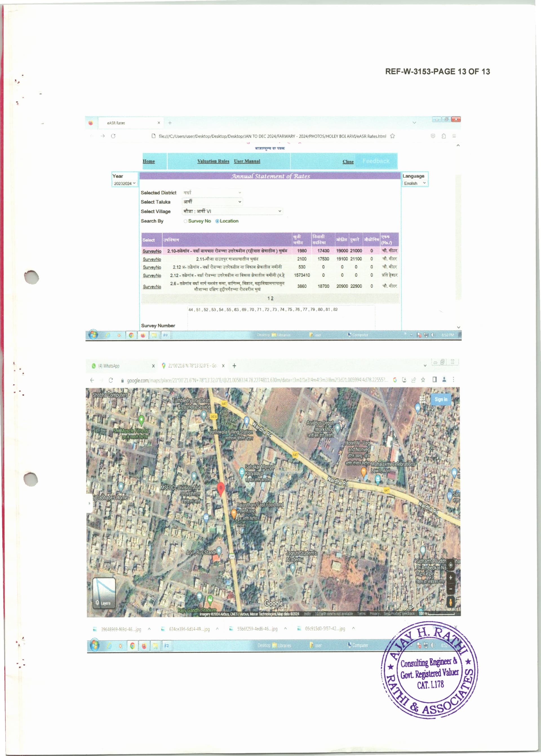Select the Survey No radio button
This screenshot has width=541, height=756.
click(x=186, y=221)
